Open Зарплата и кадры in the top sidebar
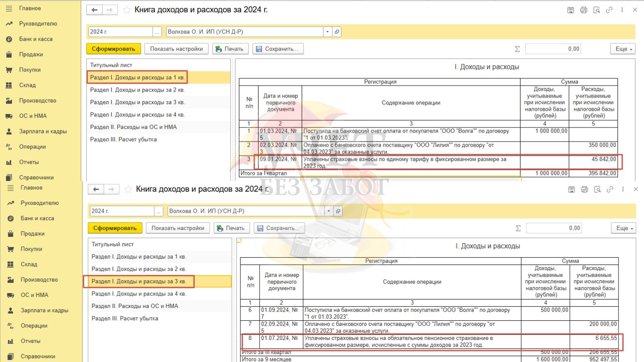 pyautogui.click(x=43, y=131)
